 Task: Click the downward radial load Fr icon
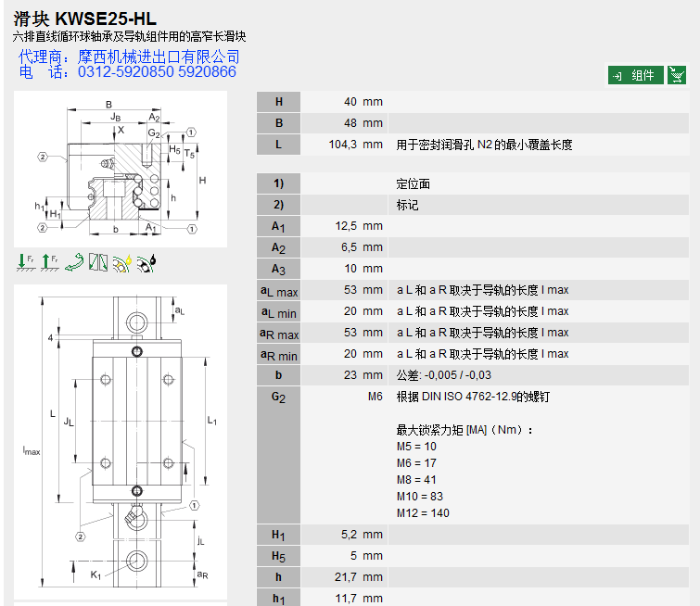(25, 262)
